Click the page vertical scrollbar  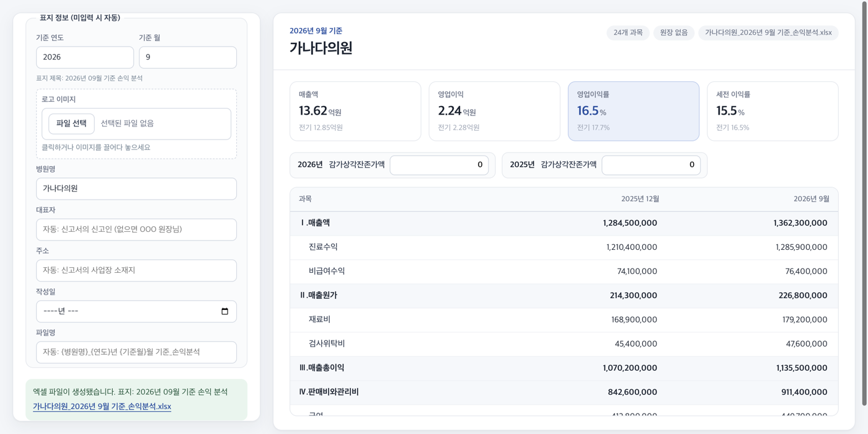[x=864, y=205]
